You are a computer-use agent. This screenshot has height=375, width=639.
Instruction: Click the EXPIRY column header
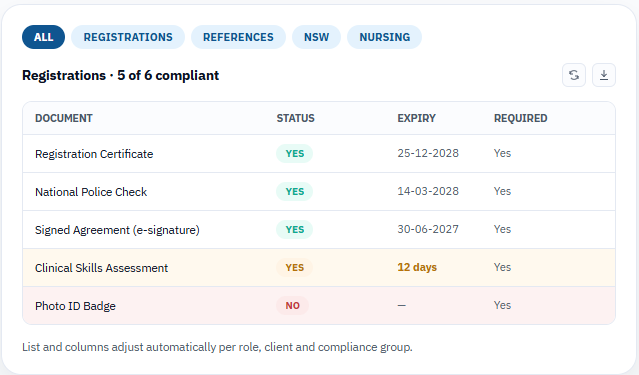[x=416, y=118]
